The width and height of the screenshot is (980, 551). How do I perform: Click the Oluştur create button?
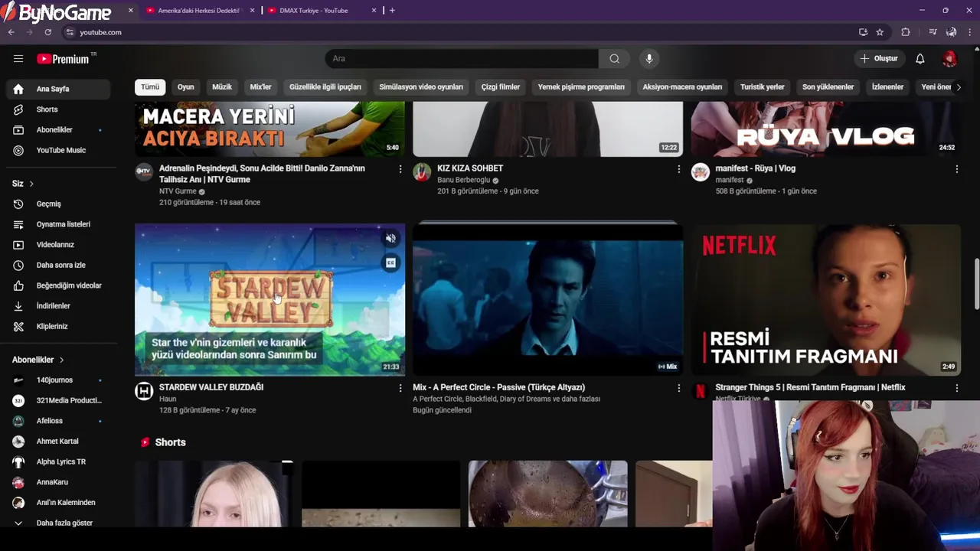[878, 59]
